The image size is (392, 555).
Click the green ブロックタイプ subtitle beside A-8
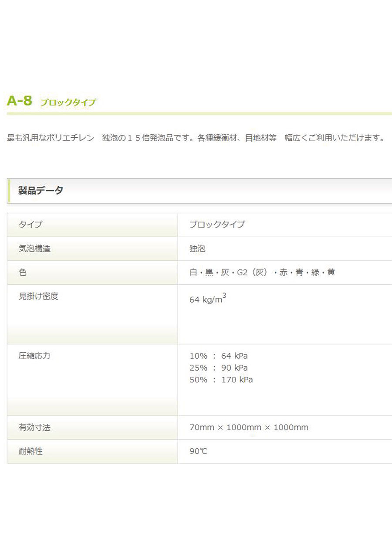coord(68,103)
